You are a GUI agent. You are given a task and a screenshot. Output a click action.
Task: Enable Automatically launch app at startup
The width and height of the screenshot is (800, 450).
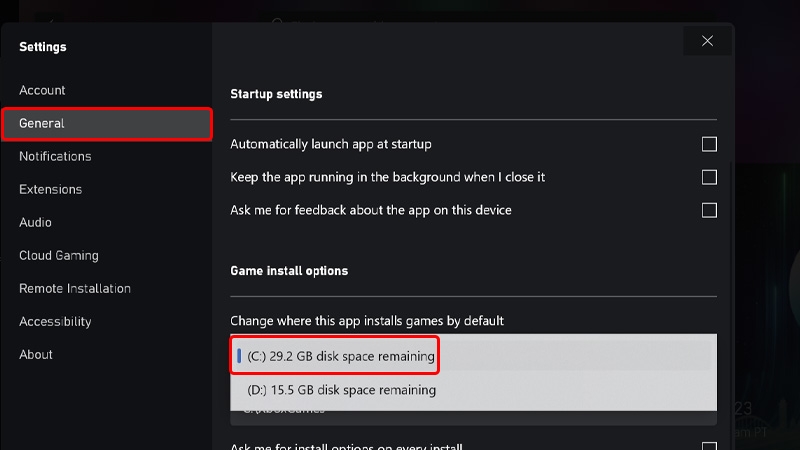[x=709, y=144]
